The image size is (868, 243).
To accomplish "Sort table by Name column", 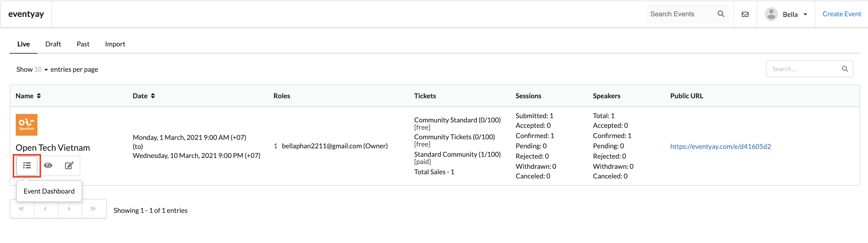I will pos(28,96).
